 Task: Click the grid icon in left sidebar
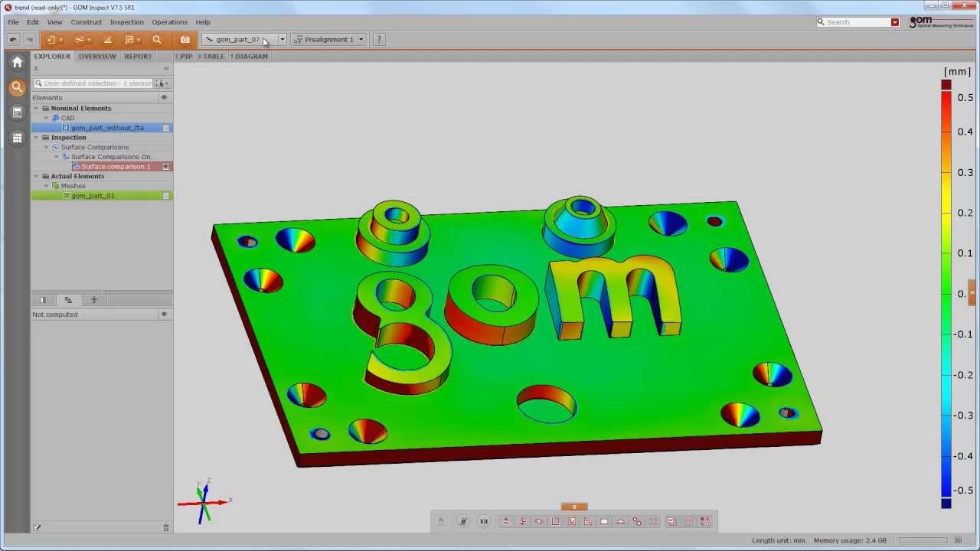tap(17, 138)
